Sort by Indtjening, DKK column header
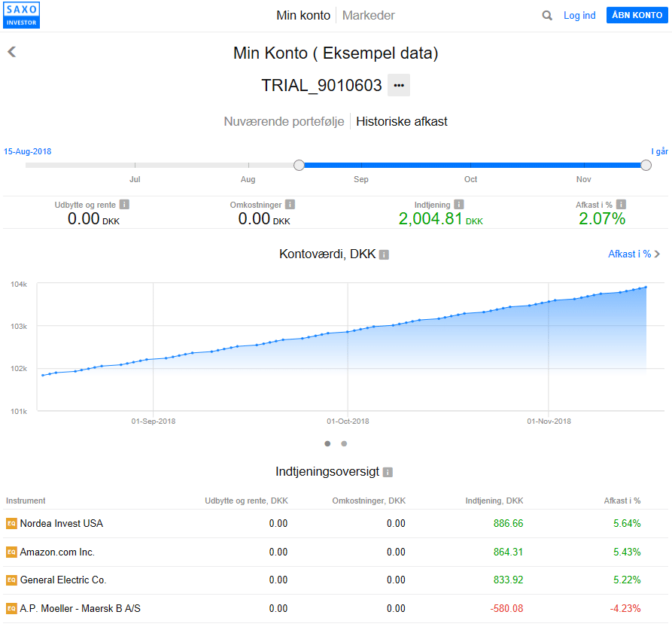 coord(494,501)
